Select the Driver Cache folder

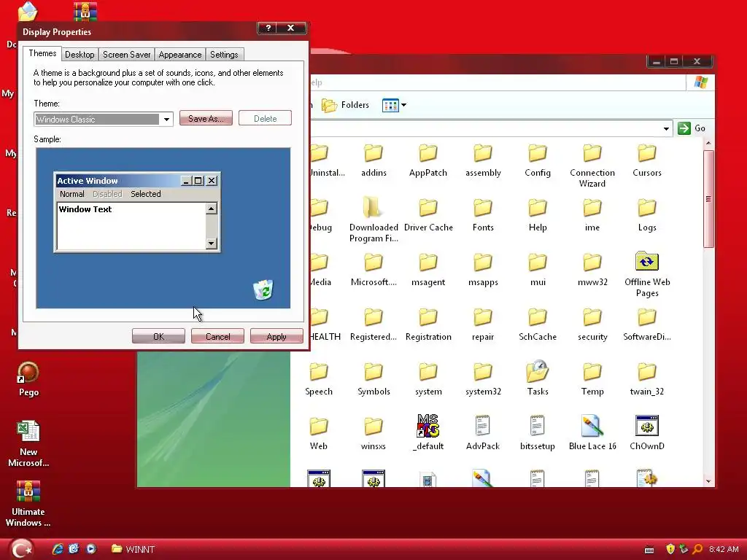tap(428, 215)
